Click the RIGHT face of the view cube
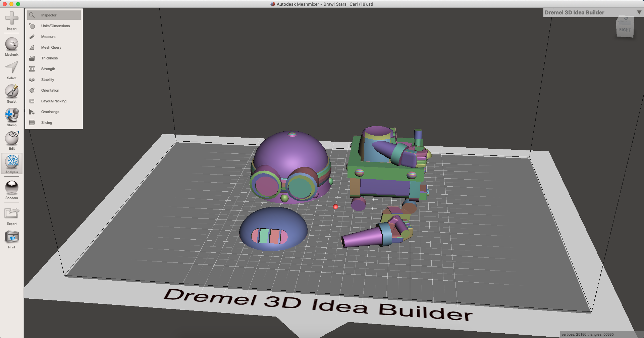644x338 pixels. tap(625, 30)
